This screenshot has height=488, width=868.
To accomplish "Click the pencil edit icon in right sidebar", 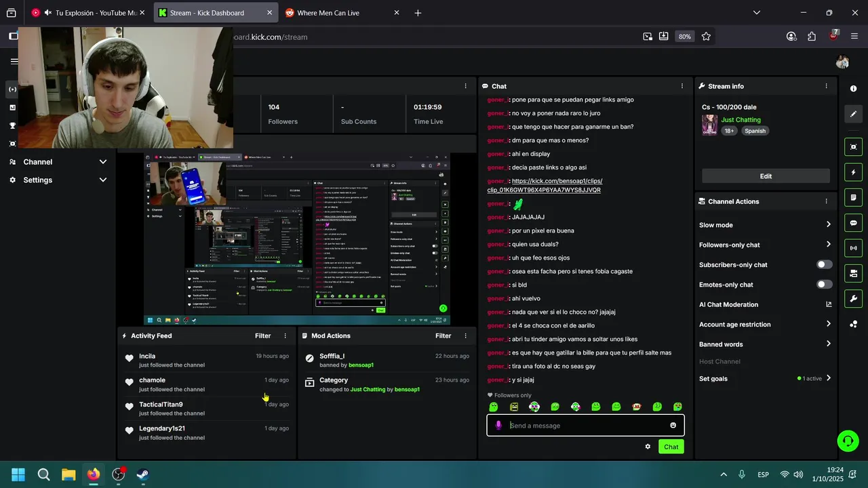I will click(853, 114).
